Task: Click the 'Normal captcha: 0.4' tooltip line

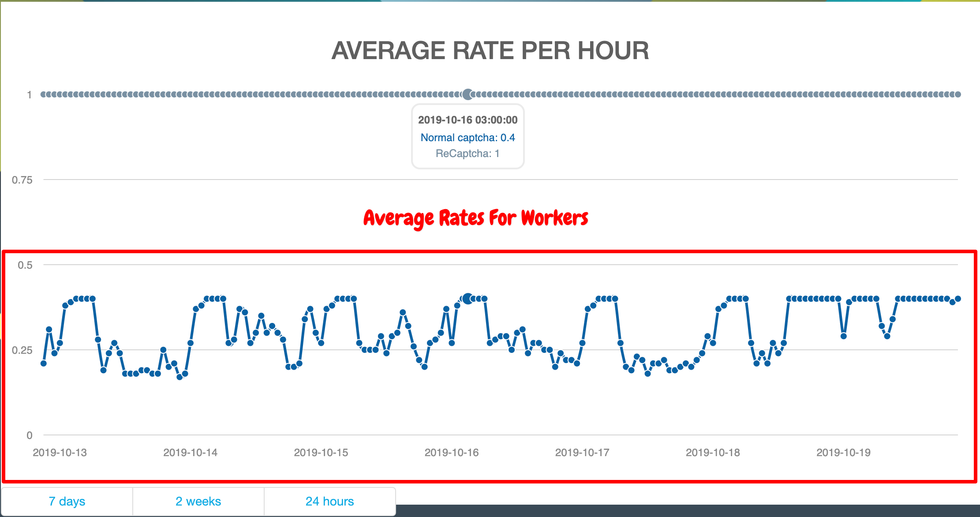Action: (468, 138)
